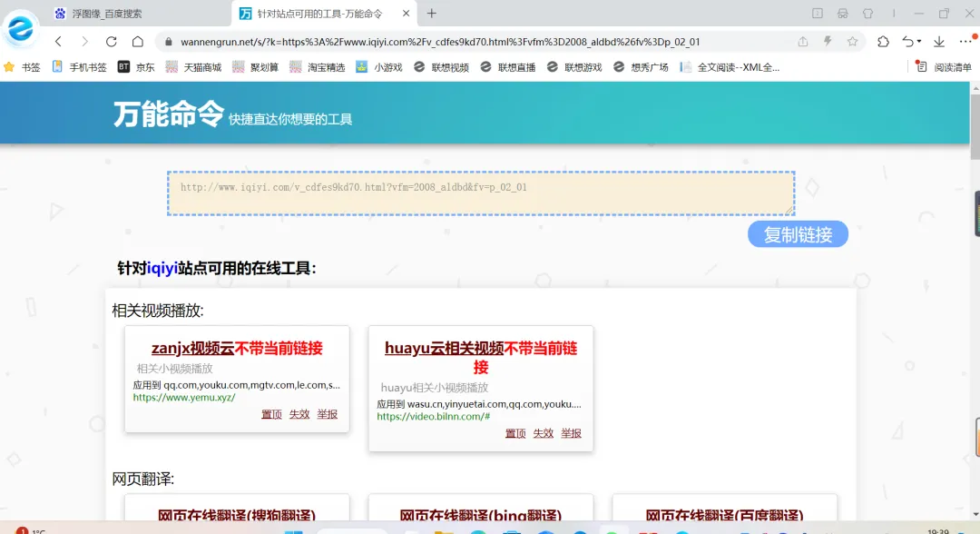Click the share icon in address bar

tap(802, 42)
